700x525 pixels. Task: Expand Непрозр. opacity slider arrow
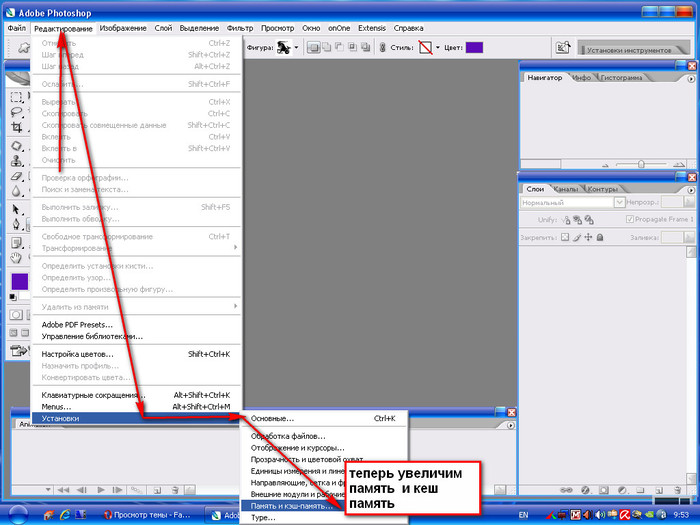point(689,202)
